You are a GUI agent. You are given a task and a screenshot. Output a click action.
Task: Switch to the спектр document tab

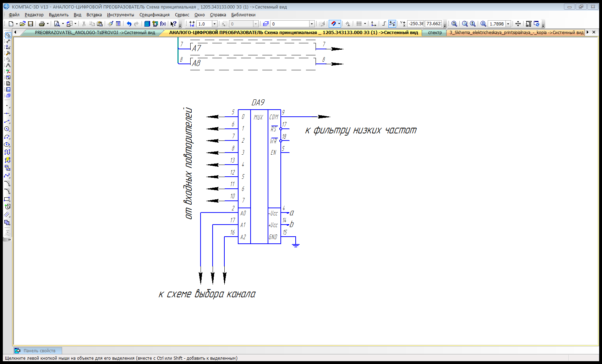point(435,33)
